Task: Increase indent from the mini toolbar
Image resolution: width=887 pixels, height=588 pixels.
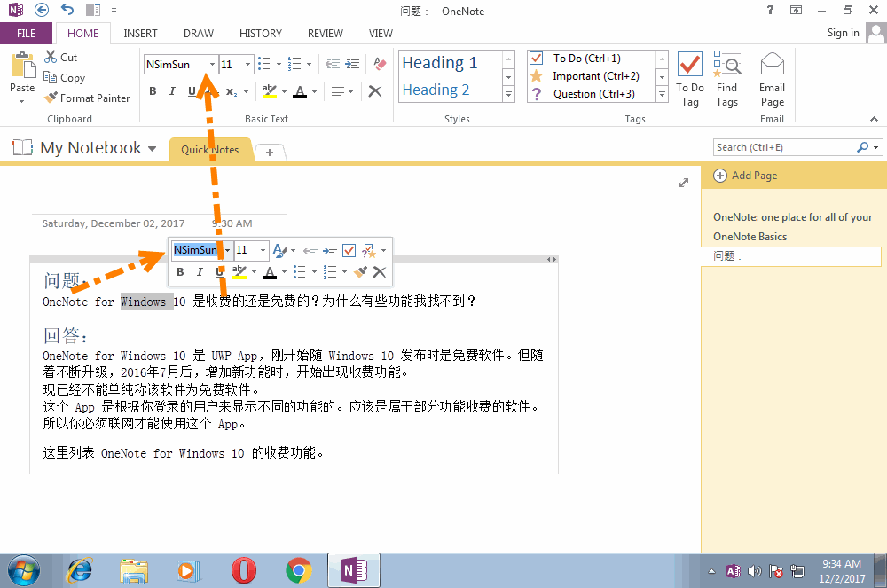Action: click(330, 250)
